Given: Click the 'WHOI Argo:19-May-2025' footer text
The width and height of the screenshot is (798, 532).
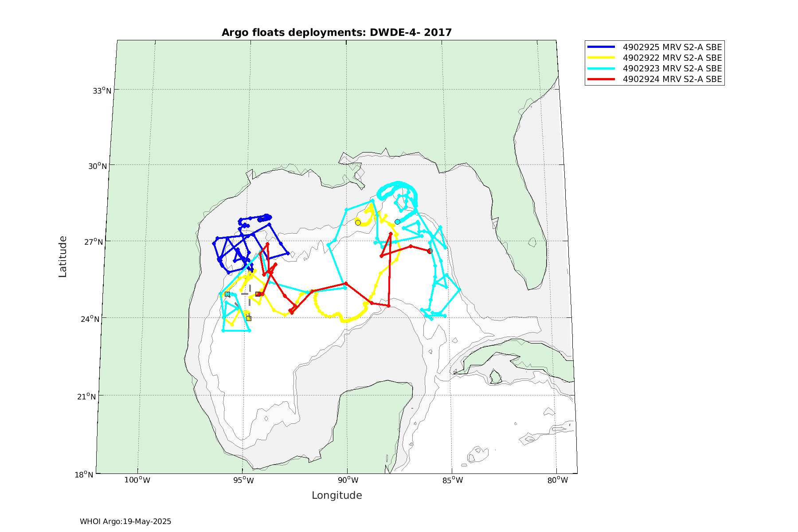Looking at the screenshot, I should (125, 521).
